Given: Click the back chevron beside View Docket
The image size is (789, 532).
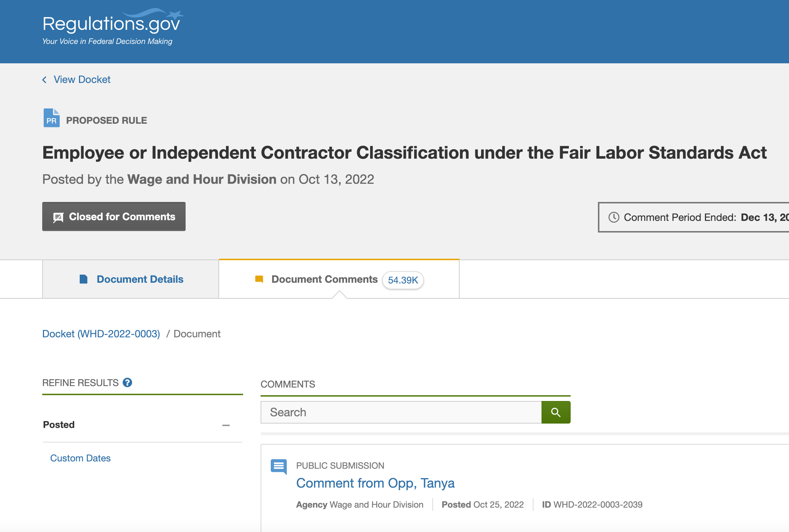Looking at the screenshot, I should point(44,80).
